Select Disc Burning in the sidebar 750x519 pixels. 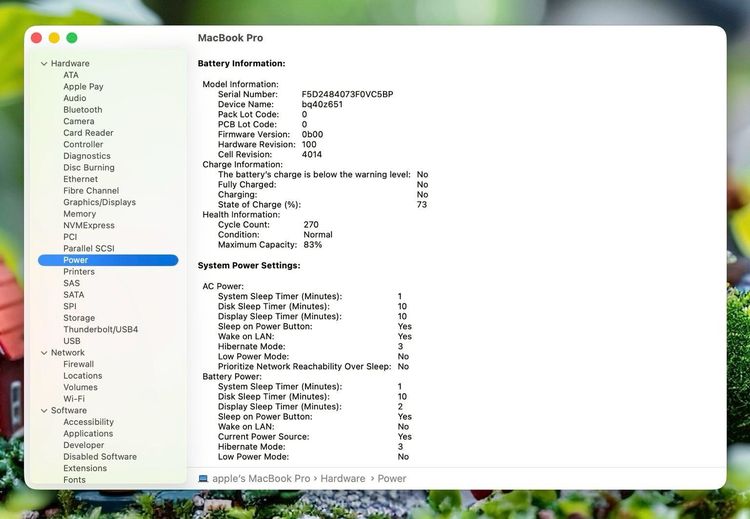tap(88, 167)
